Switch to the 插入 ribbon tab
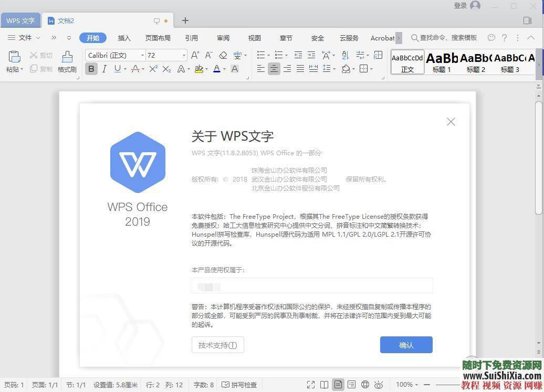Screen dimensions: 544x392 (124, 38)
